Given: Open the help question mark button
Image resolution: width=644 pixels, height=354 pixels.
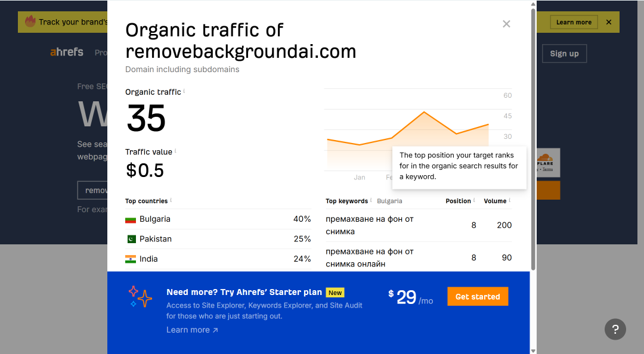Looking at the screenshot, I should pyautogui.click(x=615, y=329).
